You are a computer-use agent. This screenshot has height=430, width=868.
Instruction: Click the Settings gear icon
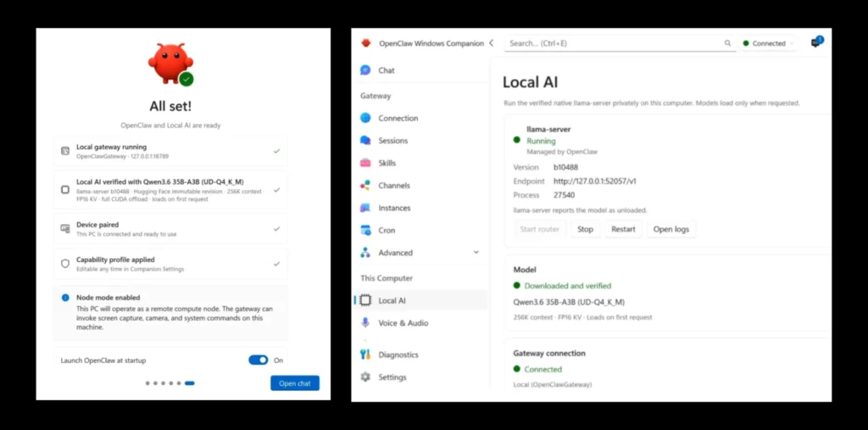[365, 377]
